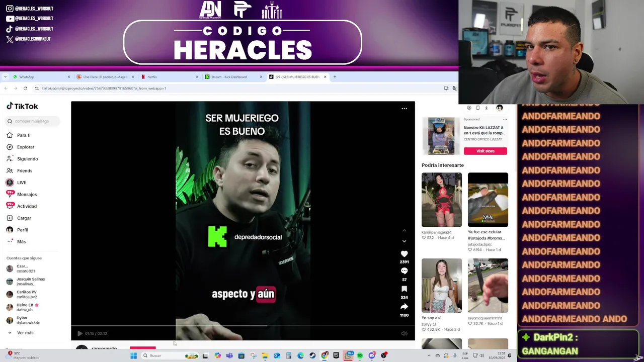This screenshot has width=644, height=362.
Task: Show hidden system tray icons
Action: [429, 355]
